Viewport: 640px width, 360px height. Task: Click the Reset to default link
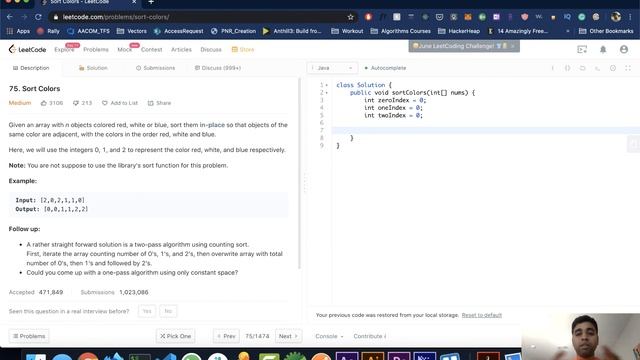click(x=482, y=315)
